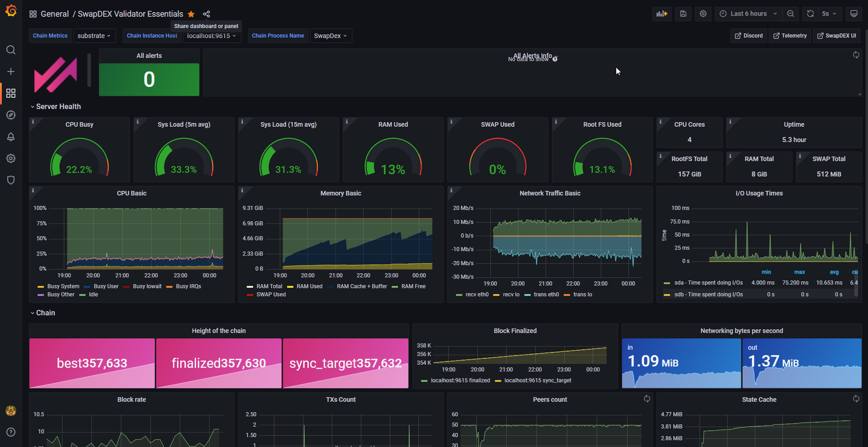The image size is (868, 447).
Task: Open the Dashboards menu in sidebar
Action: click(11, 93)
